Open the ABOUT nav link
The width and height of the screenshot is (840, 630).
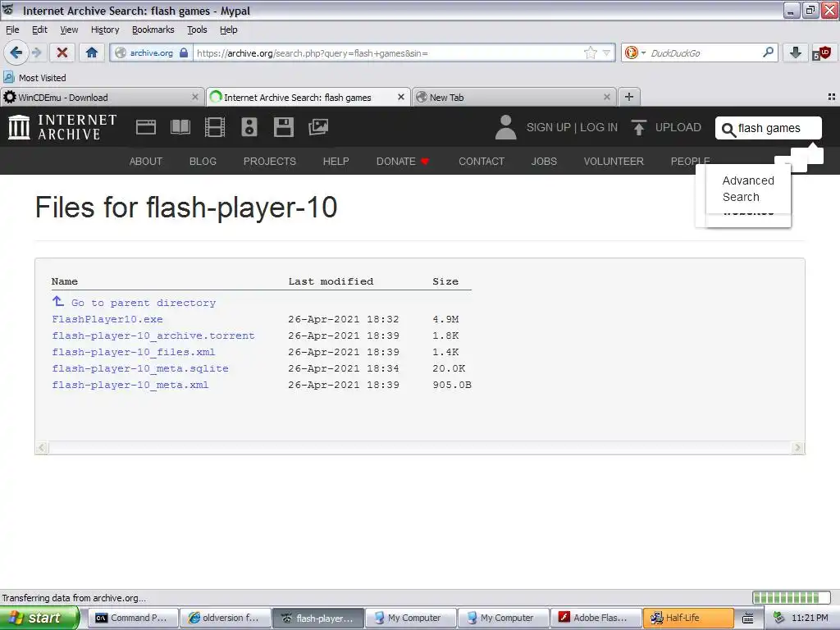coord(146,162)
